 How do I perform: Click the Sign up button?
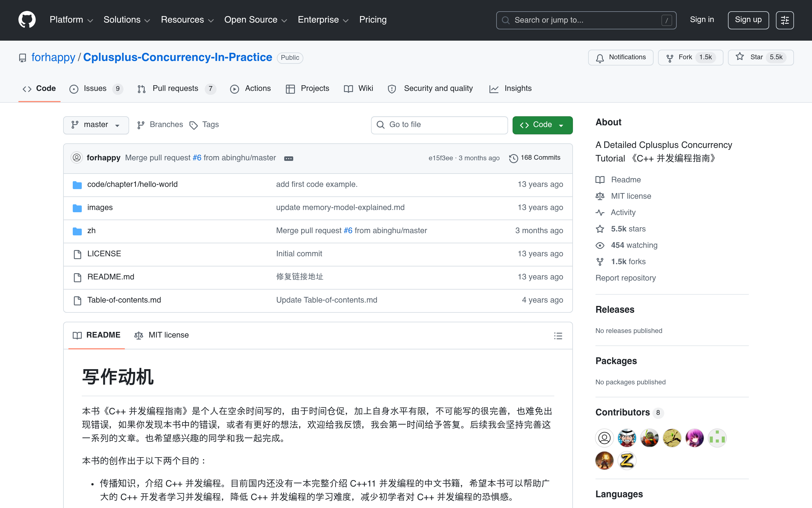click(748, 20)
